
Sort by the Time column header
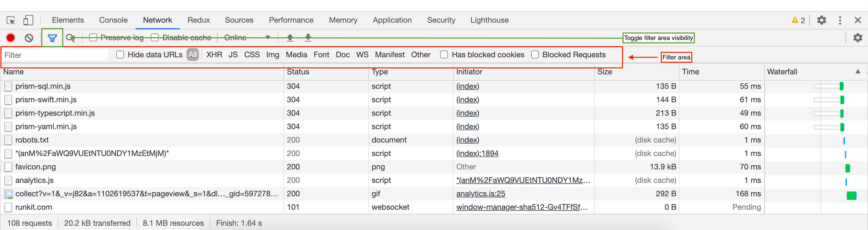[721, 72]
